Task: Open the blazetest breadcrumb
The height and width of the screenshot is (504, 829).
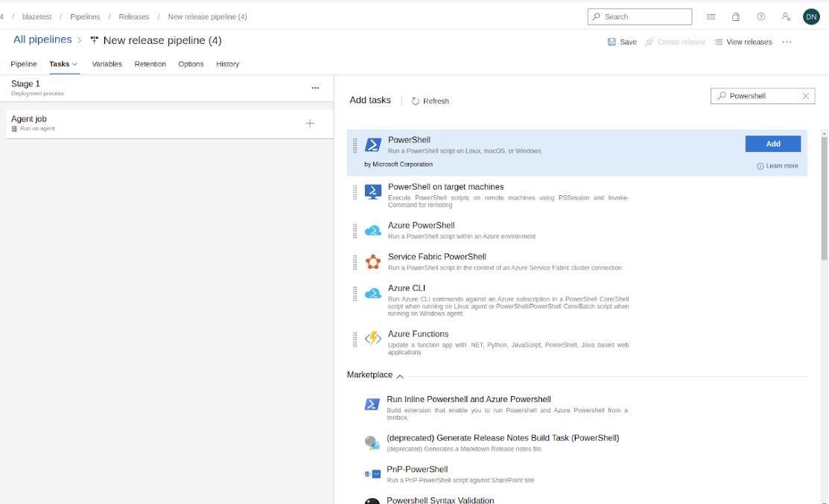Action: point(37,16)
